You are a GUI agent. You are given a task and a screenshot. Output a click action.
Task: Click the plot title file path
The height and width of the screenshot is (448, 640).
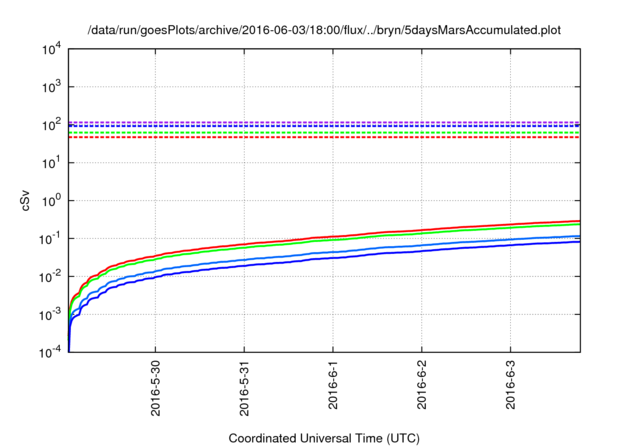(x=325, y=30)
